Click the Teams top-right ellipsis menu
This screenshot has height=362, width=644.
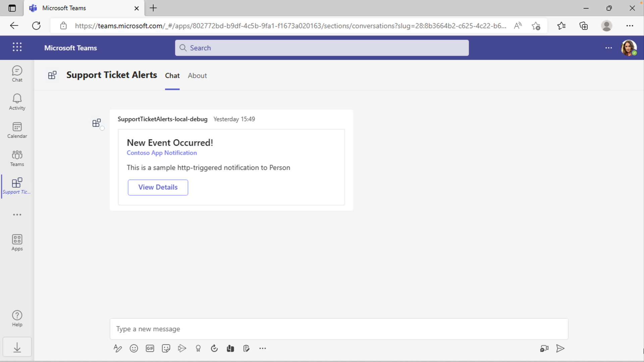(609, 47)
